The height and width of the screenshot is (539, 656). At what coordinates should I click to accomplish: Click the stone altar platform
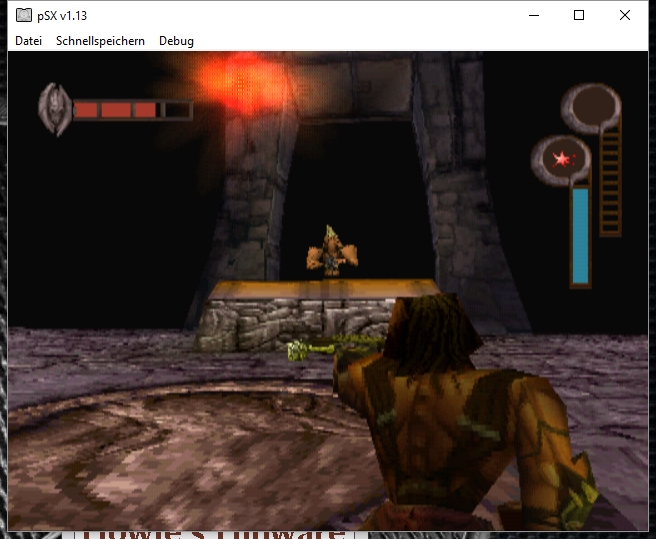(x=318, y=314)
